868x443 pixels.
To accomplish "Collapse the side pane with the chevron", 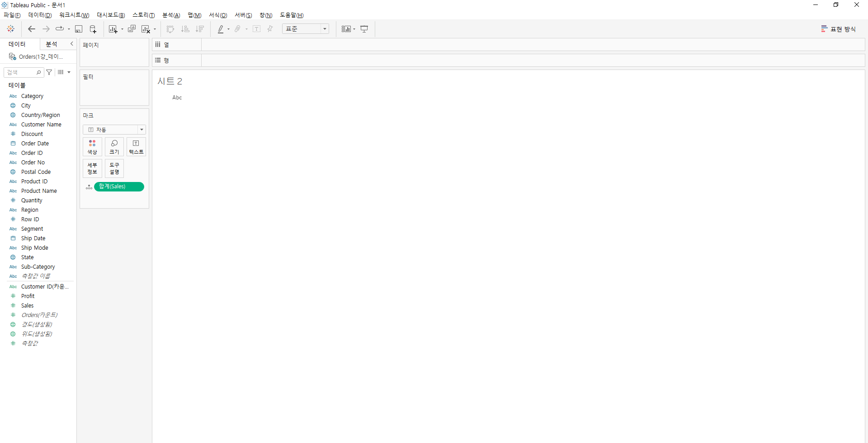I will click(72, 44).
